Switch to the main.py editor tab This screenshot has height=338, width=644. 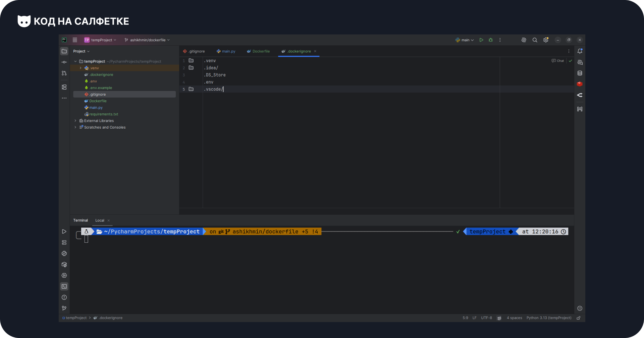[226, 51]
